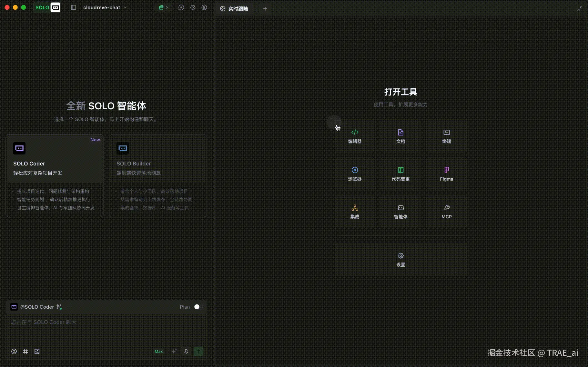Screen dimensions: 588x367
Task: Open the MCP tool
Action: click(x=447, y=212)
